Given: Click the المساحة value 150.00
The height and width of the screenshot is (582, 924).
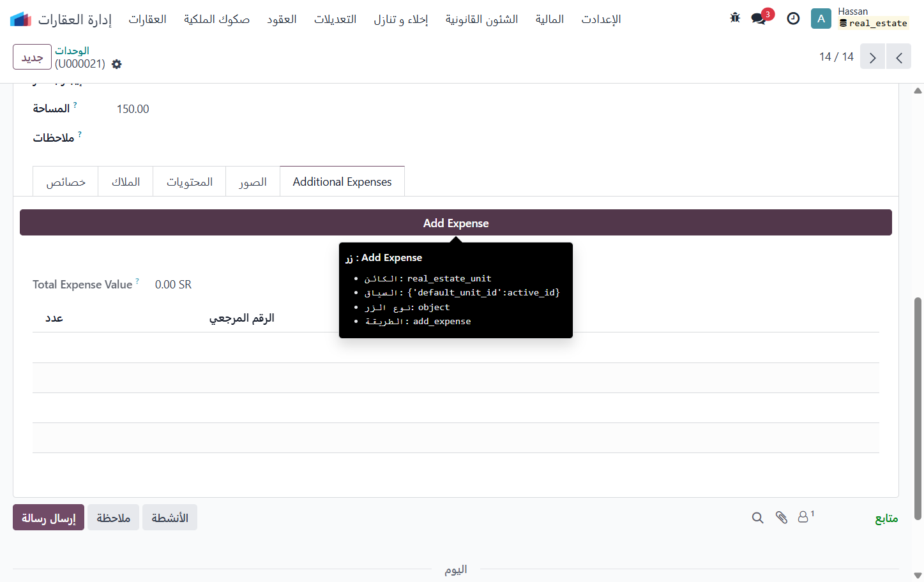Looking at the screenshot, I should [133, 109].
